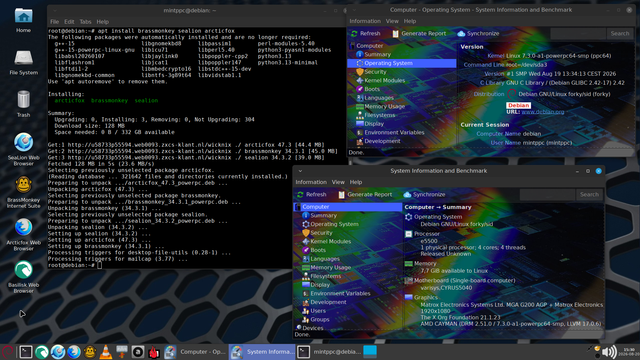Click the volume speaker icon in tray
This screenshot has height=360, width=640.
tap(609, 352)
